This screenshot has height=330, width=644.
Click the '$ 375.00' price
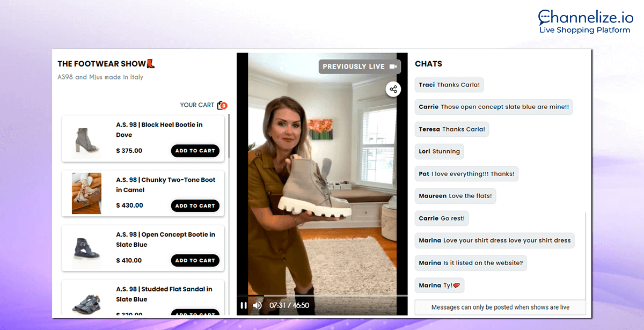point(129,151)
